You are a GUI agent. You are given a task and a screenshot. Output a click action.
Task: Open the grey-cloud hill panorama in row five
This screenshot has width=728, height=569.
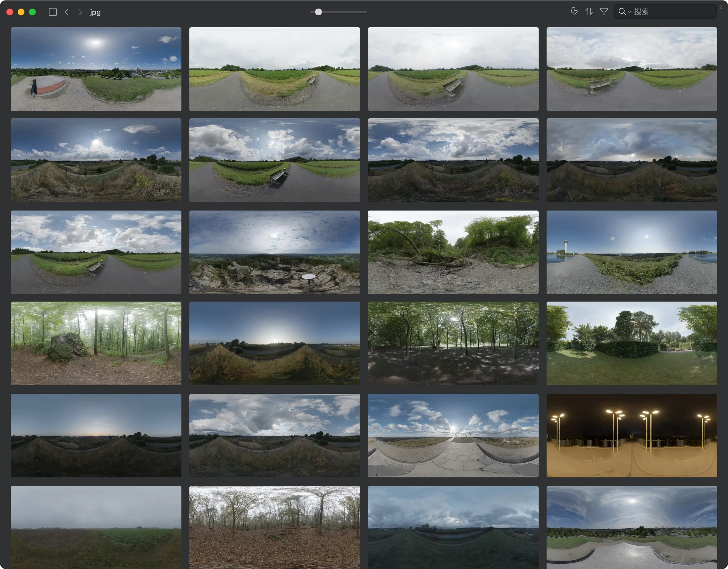pos(275,436)
